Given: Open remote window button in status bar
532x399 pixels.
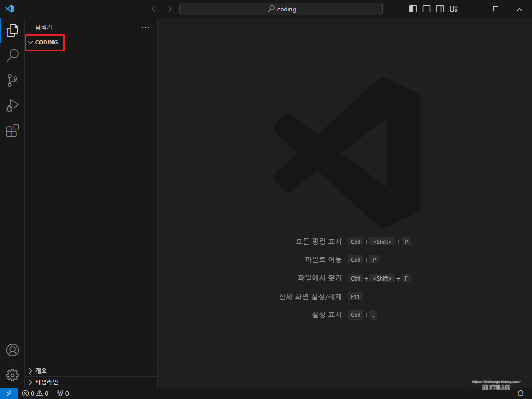Looking at the screenshot, I should pos(9,394).
